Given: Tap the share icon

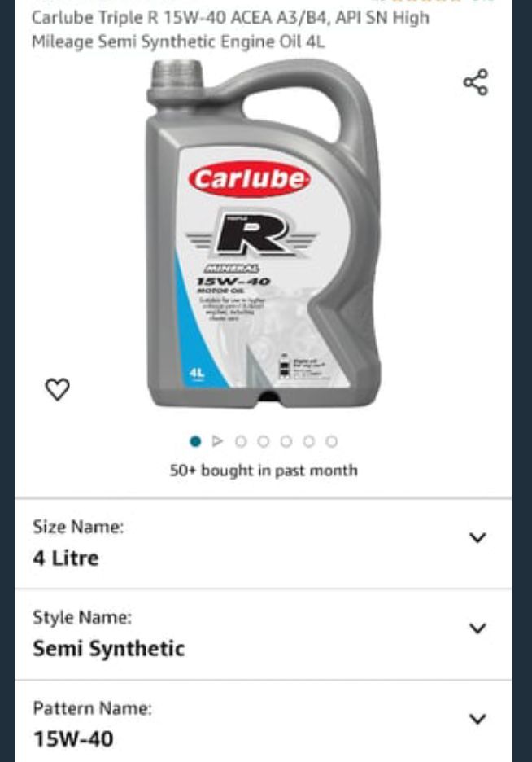Looking at the screenshot, I should coord(475,82).
